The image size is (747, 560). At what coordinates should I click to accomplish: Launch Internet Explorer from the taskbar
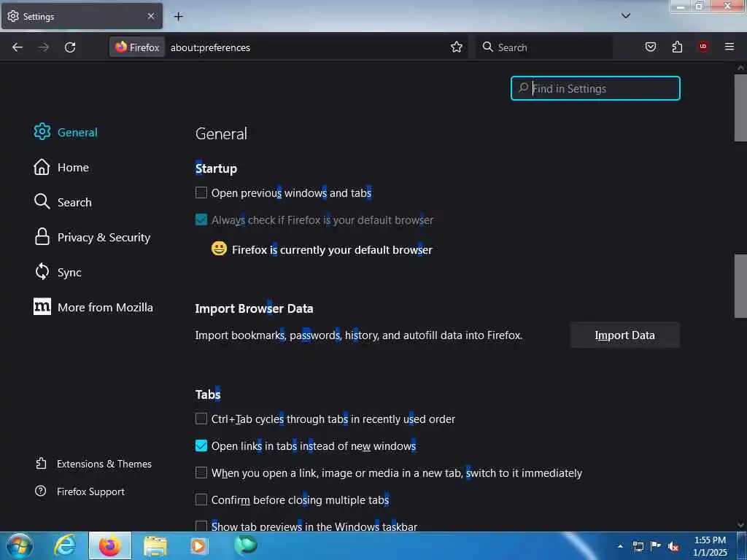click(x=65, y=545)
